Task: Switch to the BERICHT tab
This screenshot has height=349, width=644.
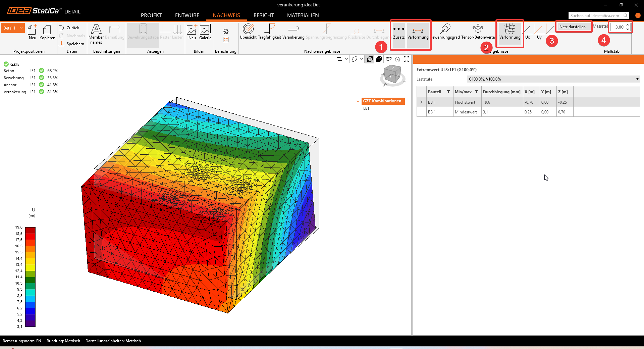Action: [263, 15]
